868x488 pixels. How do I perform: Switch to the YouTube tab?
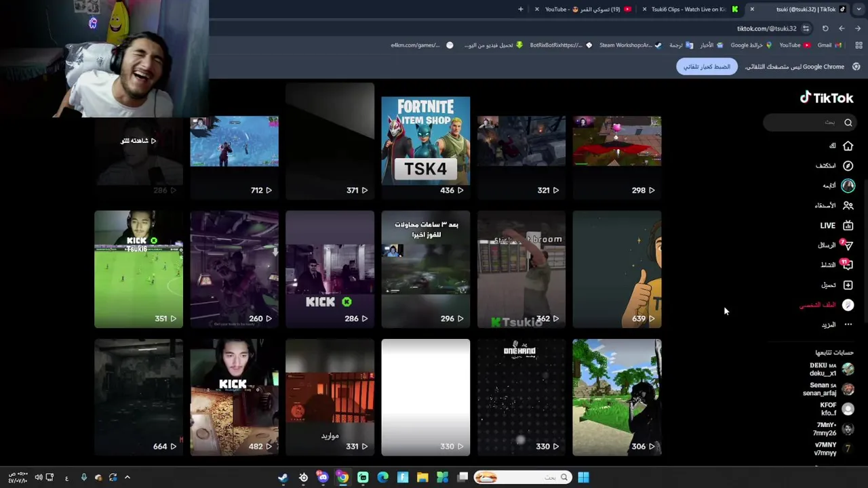coord(583,9)
